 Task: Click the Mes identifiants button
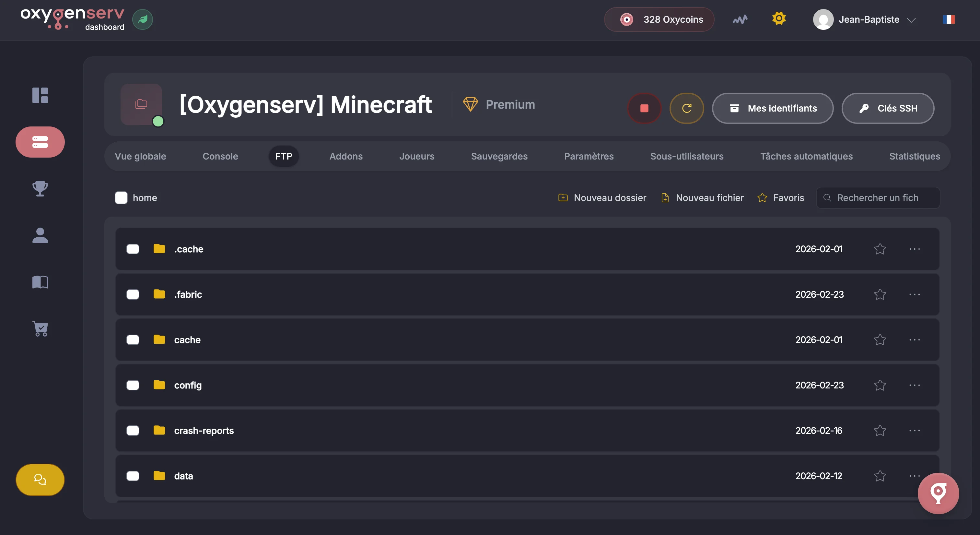[772, 108]
